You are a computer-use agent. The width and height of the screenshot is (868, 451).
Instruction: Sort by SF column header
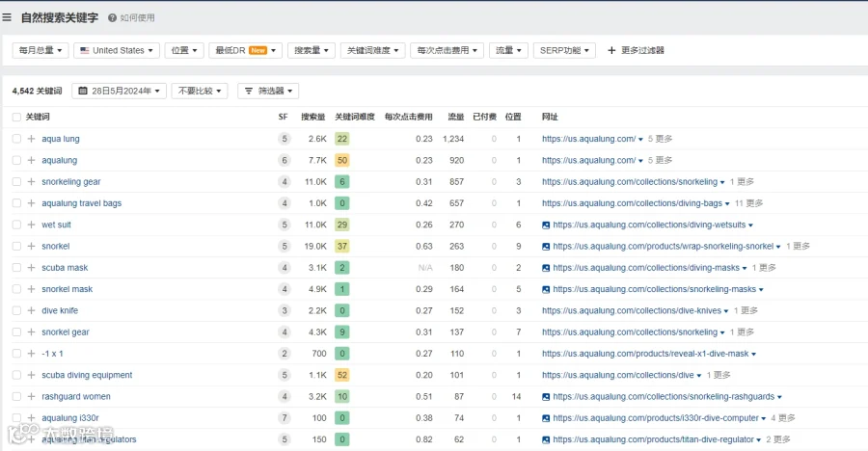(283, 117)
